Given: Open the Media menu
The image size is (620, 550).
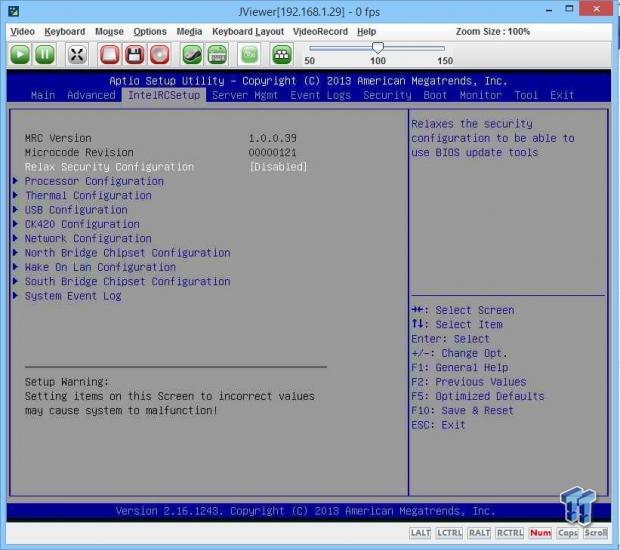Looking at the screenshot, I should 189,31.
